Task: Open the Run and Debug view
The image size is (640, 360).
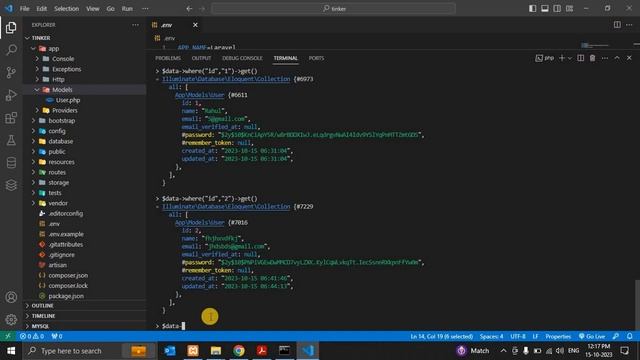Action: [x=11, y=95]
